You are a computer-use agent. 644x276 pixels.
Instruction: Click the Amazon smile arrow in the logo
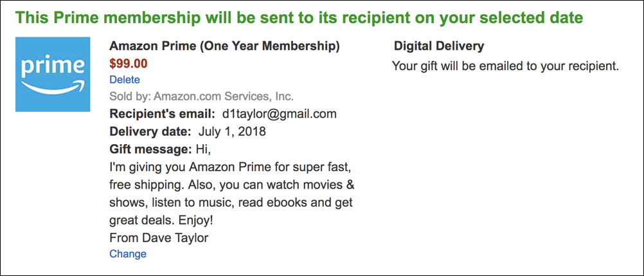[x=53, y=87]
